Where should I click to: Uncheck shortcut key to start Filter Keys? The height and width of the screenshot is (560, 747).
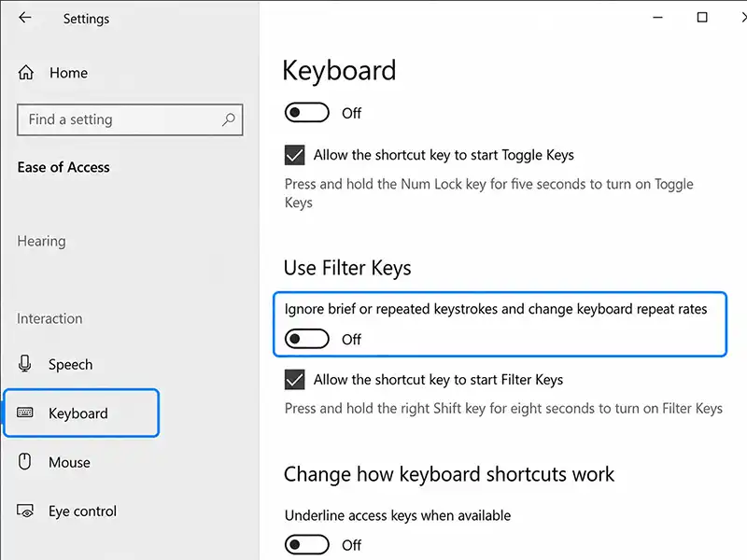tap(294, 380)
